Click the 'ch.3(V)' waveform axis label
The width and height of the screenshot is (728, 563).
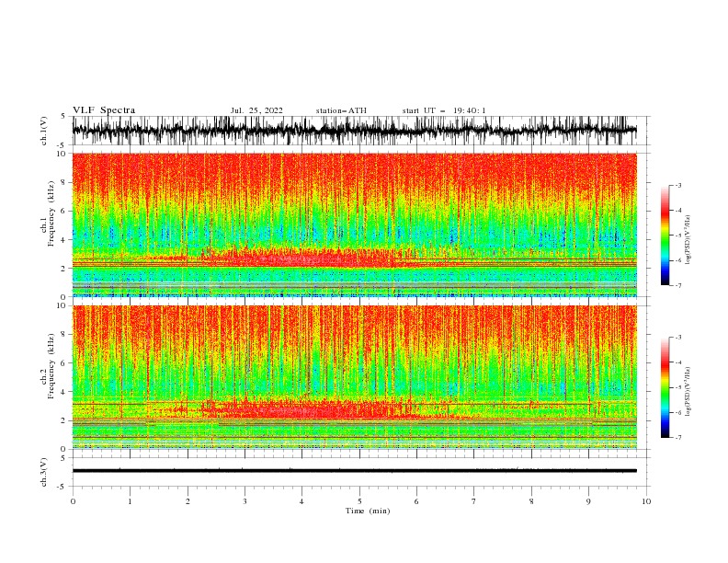coord(44,472)
